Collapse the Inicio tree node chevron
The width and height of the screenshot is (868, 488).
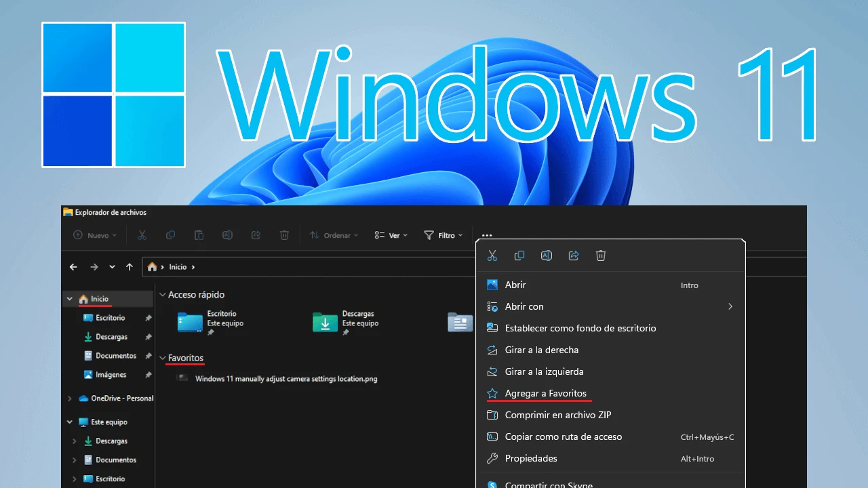click(70, 299)
